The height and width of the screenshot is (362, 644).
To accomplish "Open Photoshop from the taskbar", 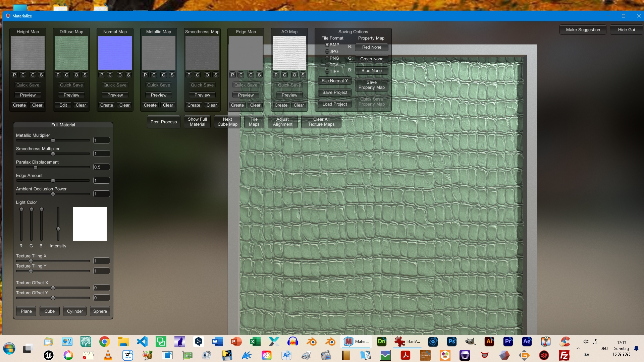I will click(452, 342).
